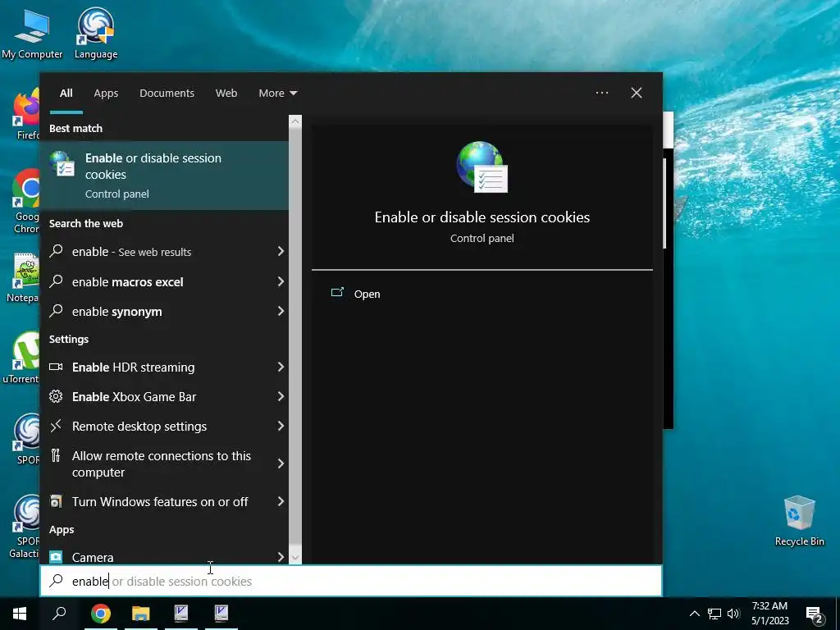Expand the enable web results arrow
The width and height of the screenshot is (840, 630).
pyautogui.click(x=281, y=251)
